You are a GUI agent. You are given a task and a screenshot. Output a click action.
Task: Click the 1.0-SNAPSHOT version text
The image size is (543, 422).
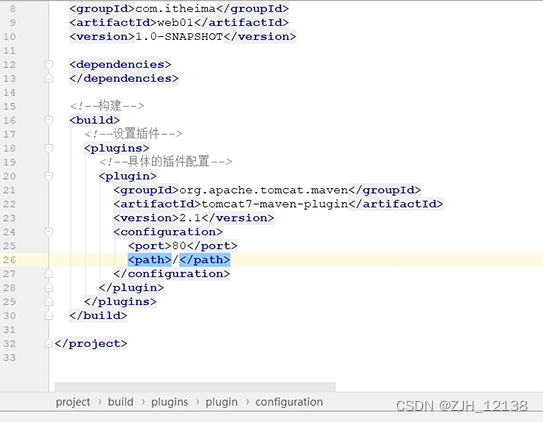[179, 36]
